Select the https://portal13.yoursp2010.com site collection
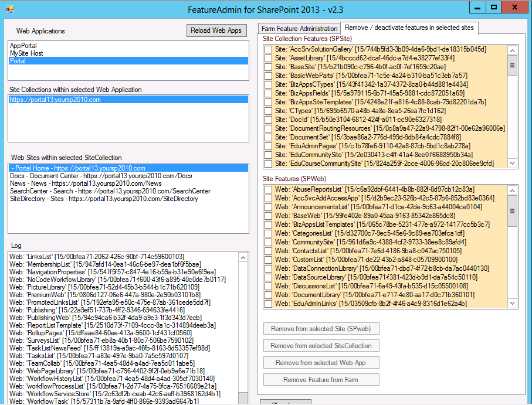 [x=128, y=100]
